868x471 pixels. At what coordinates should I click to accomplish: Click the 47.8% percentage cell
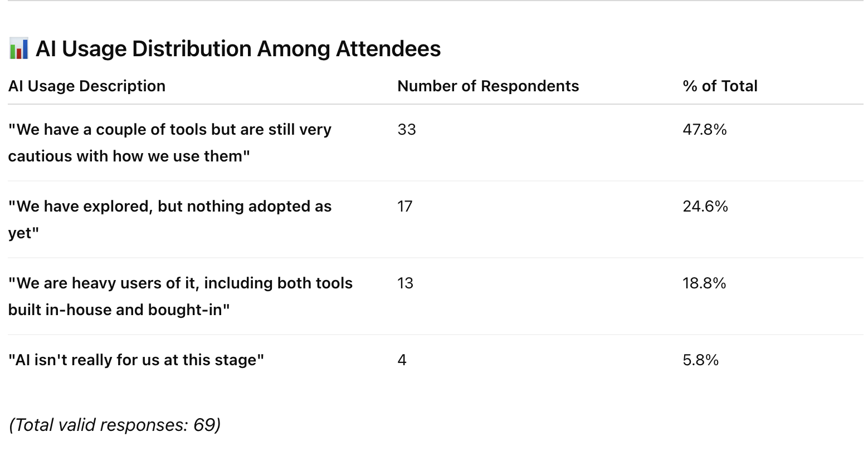(705, 130)
